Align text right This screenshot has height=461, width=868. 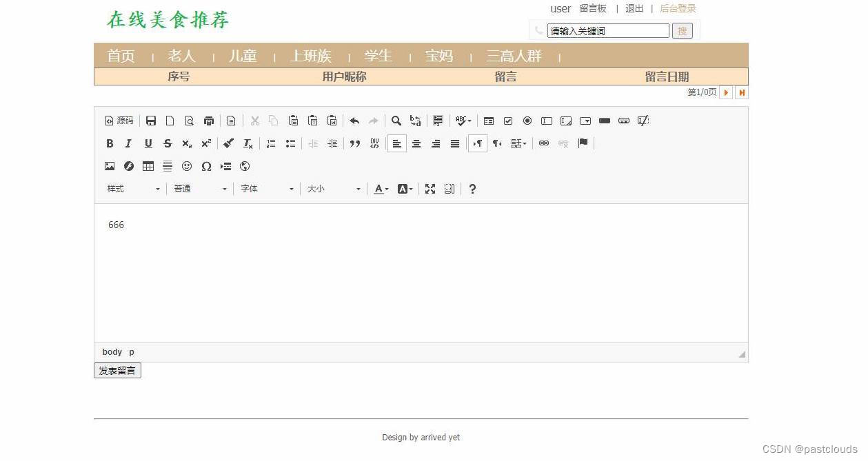tap(436, 143)
